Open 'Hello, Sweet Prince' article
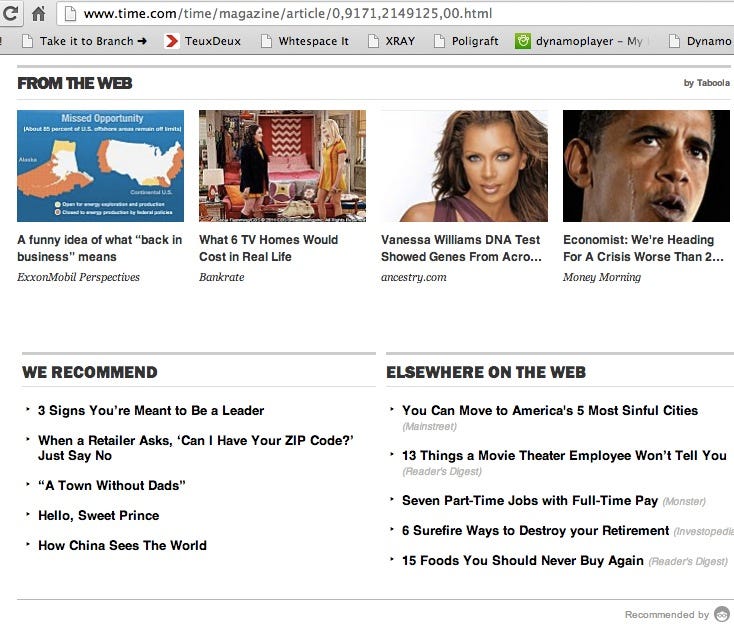The image size is (734, 624). (x=98, y=515)
